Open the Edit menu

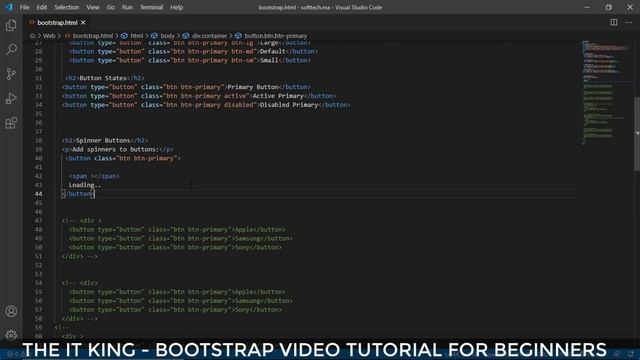[x=42, y=7]
